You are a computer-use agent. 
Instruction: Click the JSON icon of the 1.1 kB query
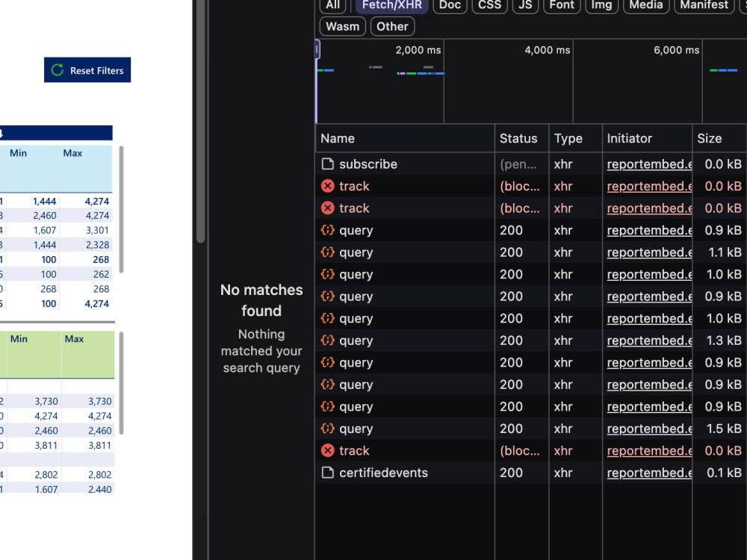[328, 252]
